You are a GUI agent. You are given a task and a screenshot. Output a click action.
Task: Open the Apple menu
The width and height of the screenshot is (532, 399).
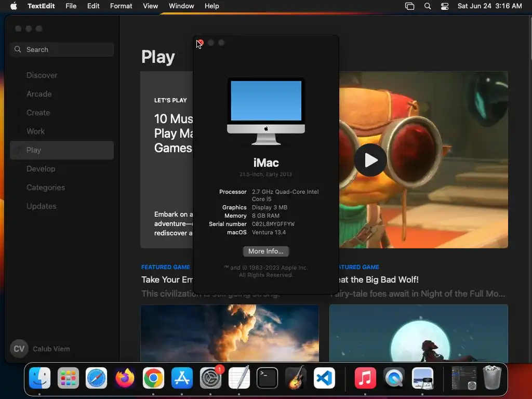point(14,6)
